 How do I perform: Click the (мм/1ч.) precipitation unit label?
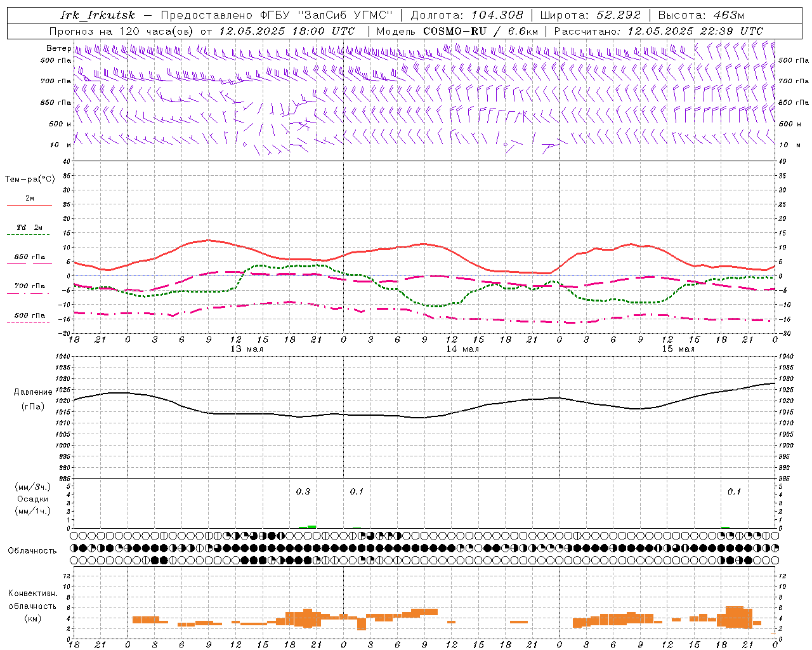33,511
